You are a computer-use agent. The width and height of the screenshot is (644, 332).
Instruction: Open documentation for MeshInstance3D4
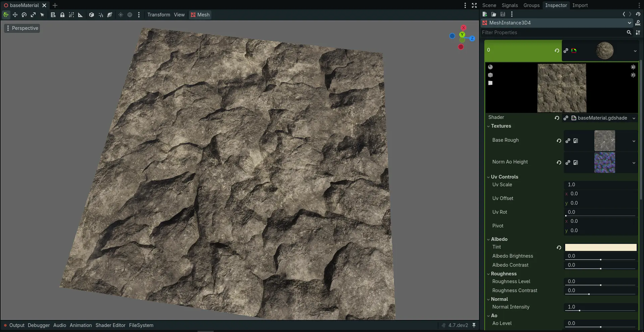tap(638, 23)
